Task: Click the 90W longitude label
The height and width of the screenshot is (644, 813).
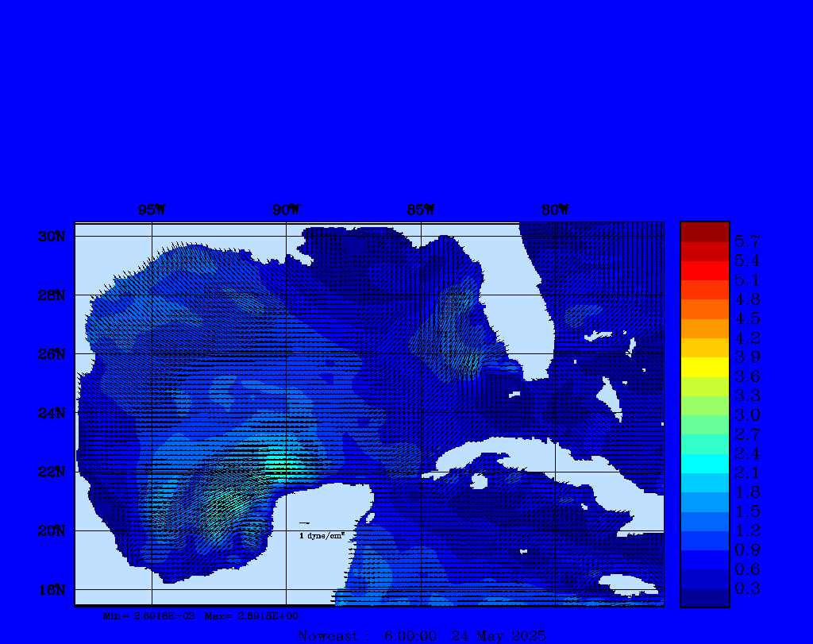Action: coord(286,210)
